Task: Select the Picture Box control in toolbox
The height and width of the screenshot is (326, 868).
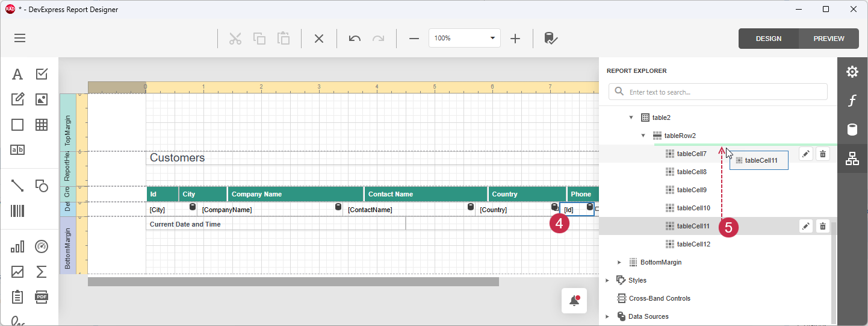Action: [42, 99]
